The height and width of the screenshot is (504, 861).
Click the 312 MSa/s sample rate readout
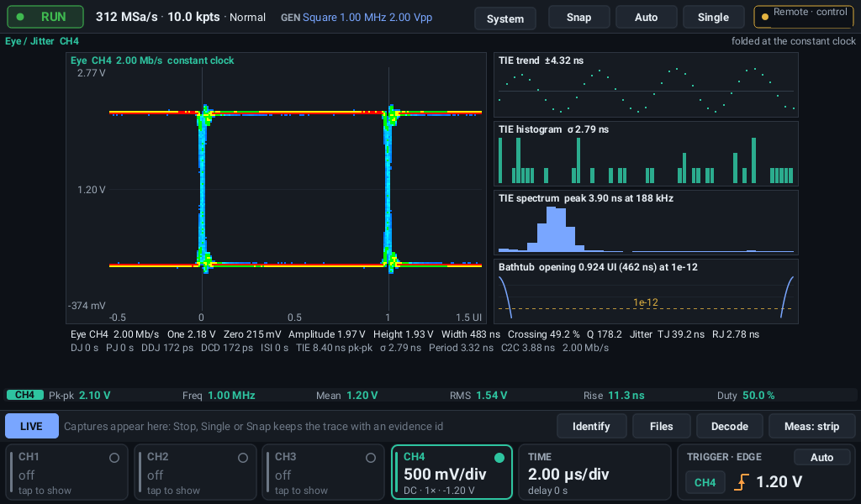tap(126, 17)
